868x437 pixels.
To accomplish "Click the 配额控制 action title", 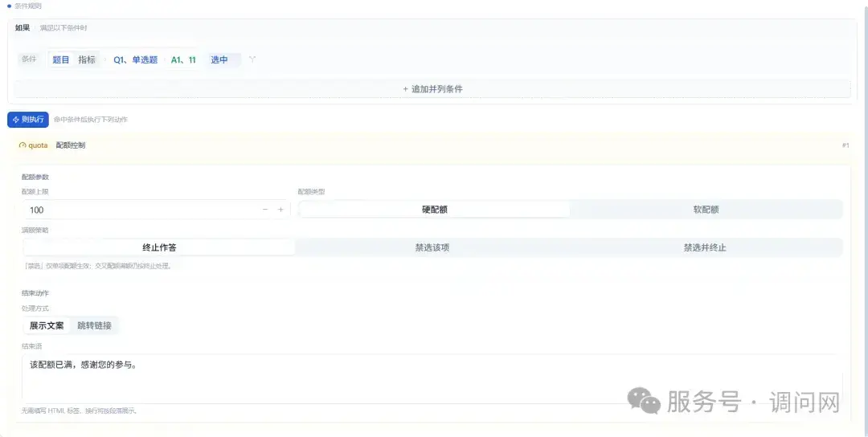I will 70,145.
